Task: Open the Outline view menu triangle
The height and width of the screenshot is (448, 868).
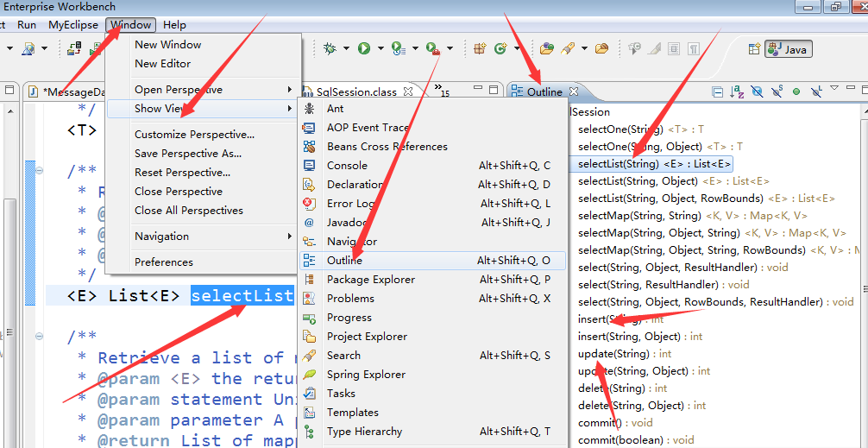Action: (835, 88)
